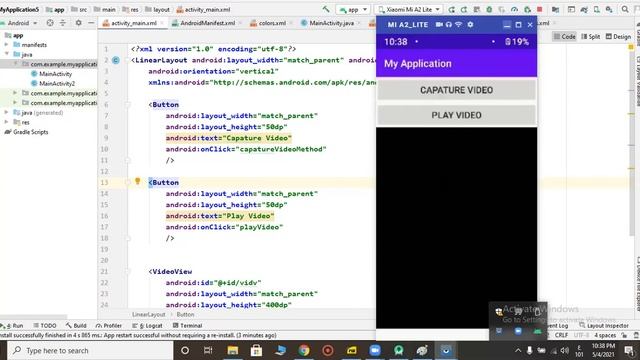Click the gutter class icon on line 2
Viewport: 640px width, 360px height.
click(x=116, y=60)
